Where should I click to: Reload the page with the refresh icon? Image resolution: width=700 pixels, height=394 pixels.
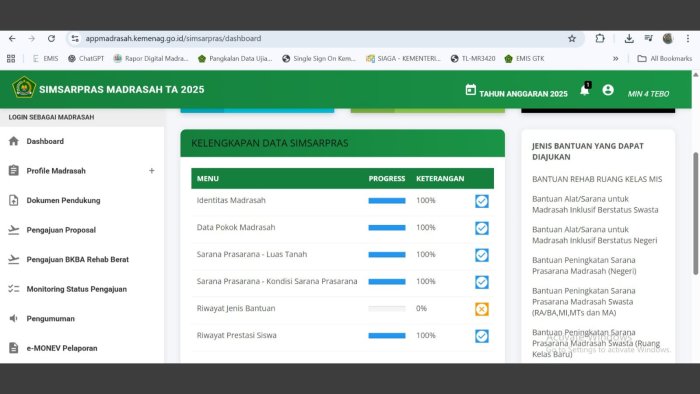[x=51, y=38]
